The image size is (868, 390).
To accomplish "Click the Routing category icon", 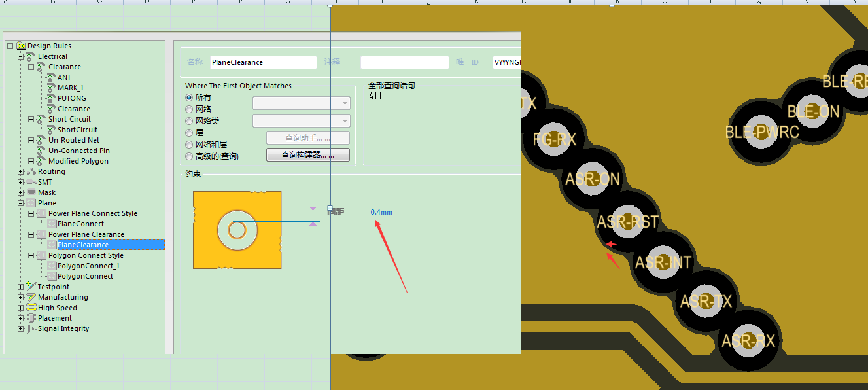I will (31, 171).
